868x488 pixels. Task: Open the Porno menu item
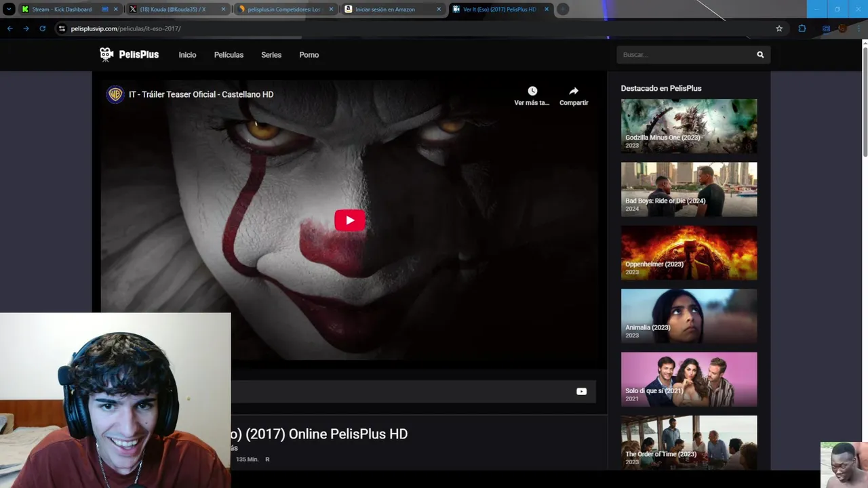pos(309,55)
